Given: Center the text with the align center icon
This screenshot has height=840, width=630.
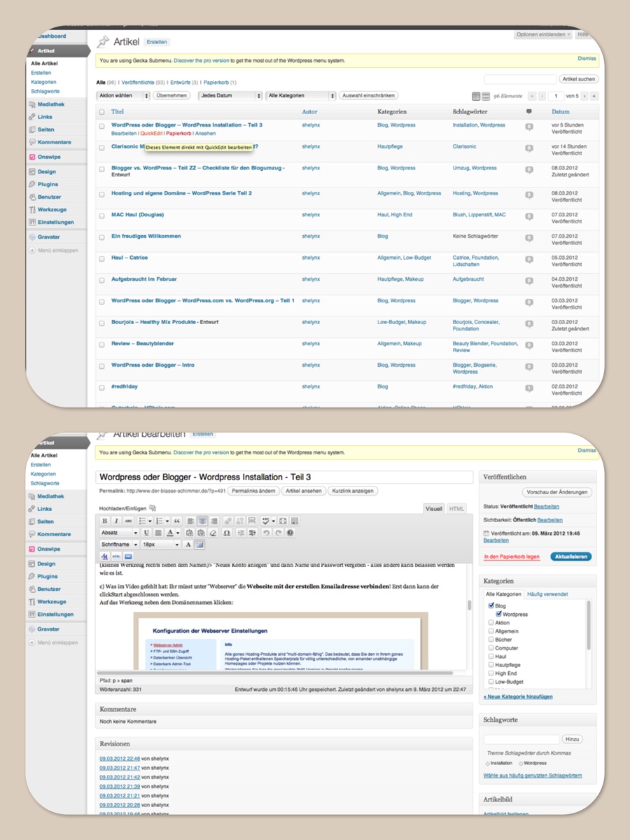Looking at the screenshot, I should [202, 521].
